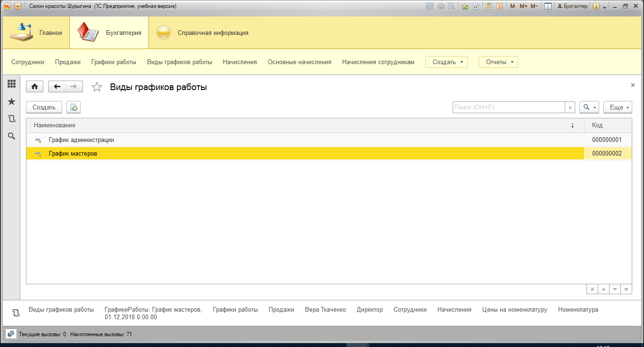Open Виды графиков работы command
This screenshot has height=347, width=644.
pyautogui.click(x=180, y=62)
